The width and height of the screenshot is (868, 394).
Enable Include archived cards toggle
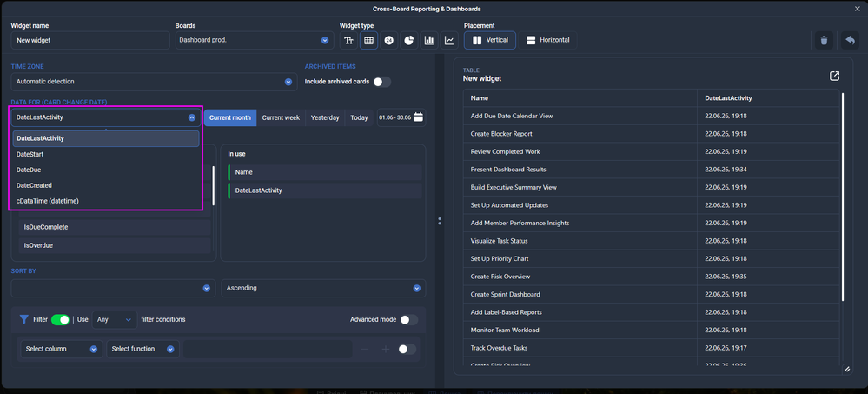pyautogui.click(x=382, y=82)
